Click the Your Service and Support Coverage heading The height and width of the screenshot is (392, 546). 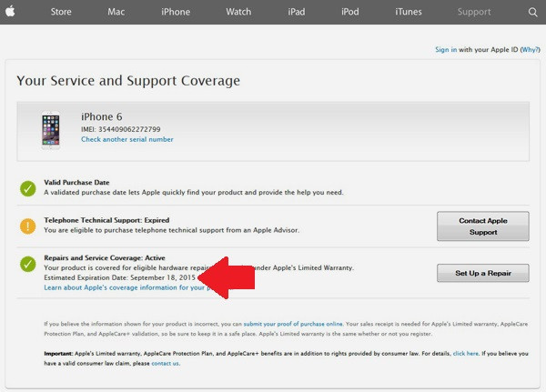[x=128, y=81]
